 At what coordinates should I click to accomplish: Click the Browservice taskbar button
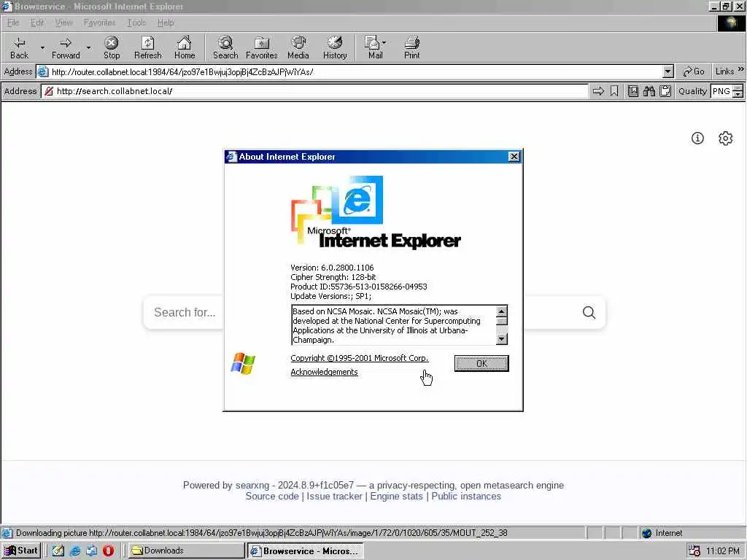306,551
